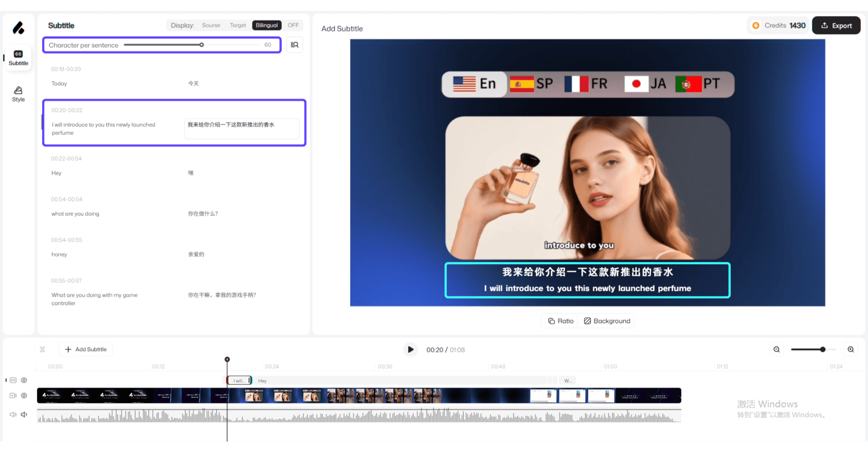
Task: Click the app logo icon
Action: click(18, 28)
